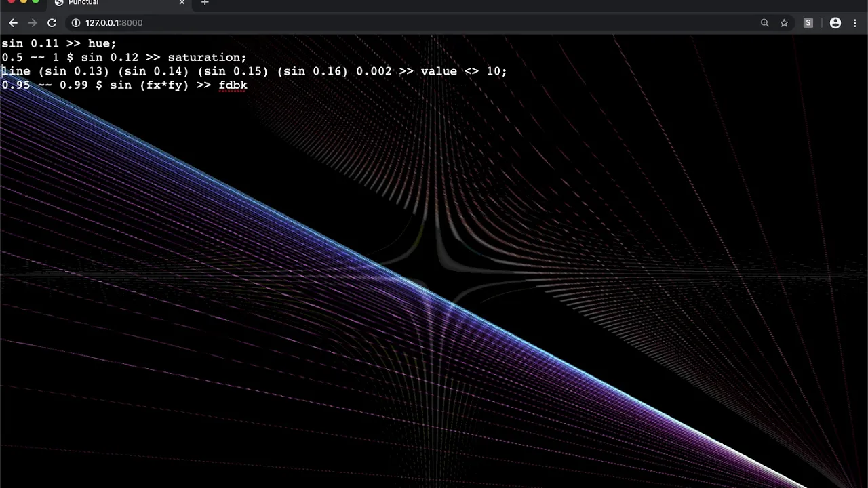
Task: Click the underlined word 'fdbk'
Action: click(x=233, y=85)
